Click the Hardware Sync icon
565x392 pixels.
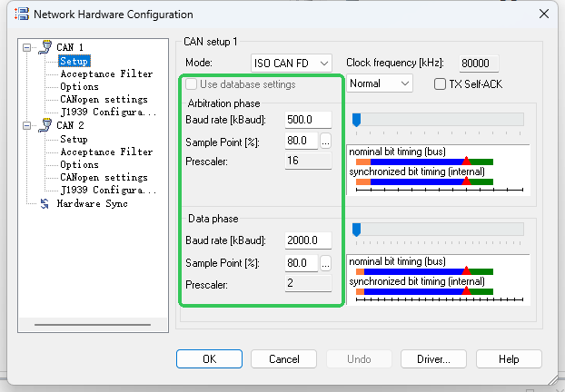click(x=45, y=204)
